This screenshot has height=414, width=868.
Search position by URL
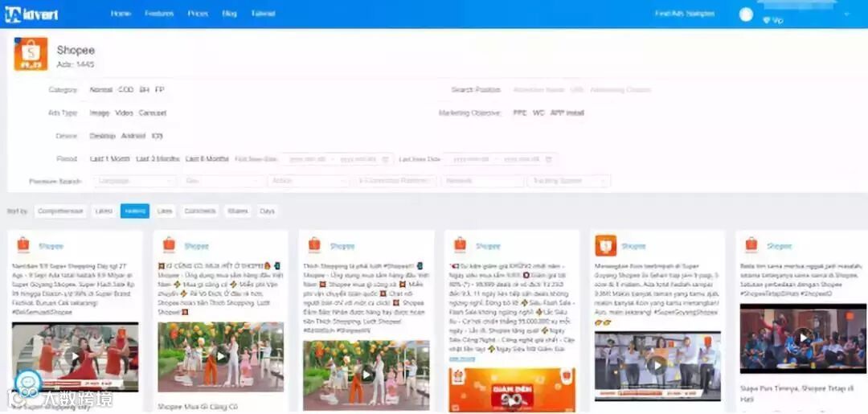click(577, 90)
